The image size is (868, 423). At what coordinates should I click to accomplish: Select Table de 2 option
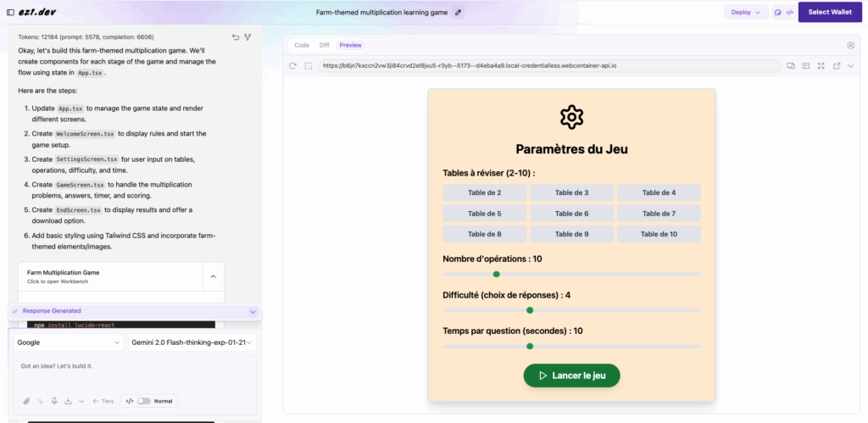click(484, 193)
